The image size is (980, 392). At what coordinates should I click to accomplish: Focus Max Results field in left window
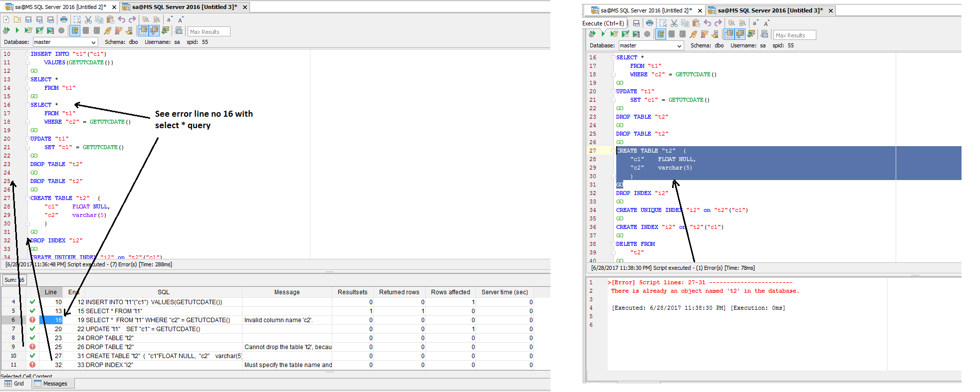pos(209,31)
